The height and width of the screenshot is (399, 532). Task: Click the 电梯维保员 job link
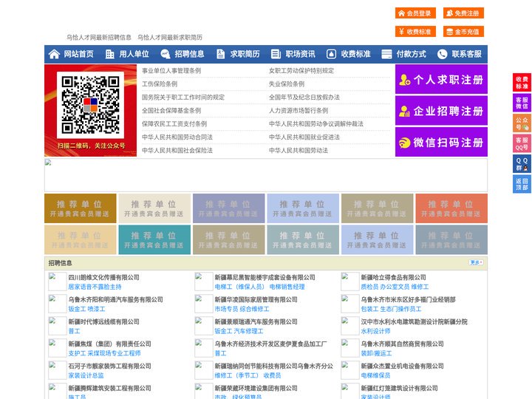tap(375, 375)
